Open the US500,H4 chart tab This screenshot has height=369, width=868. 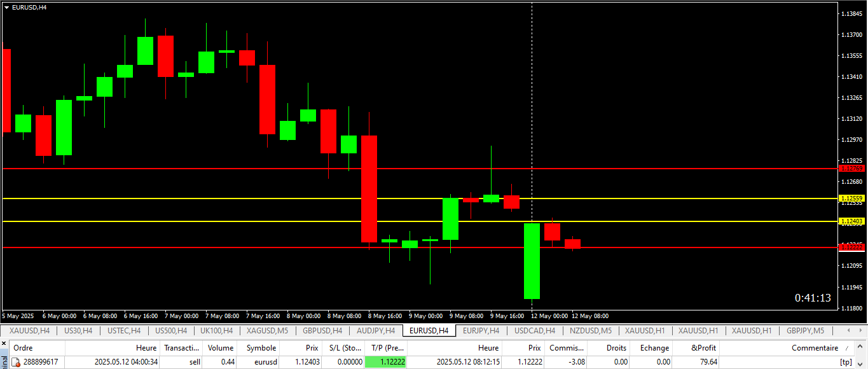(171, 331)
